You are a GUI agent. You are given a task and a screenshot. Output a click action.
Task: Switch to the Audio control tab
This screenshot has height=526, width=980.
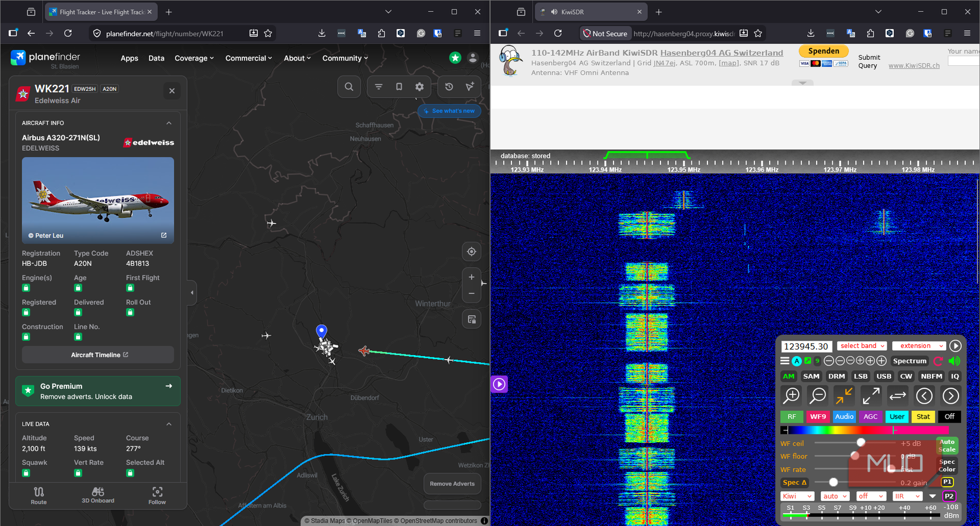[x=844, y=417]
